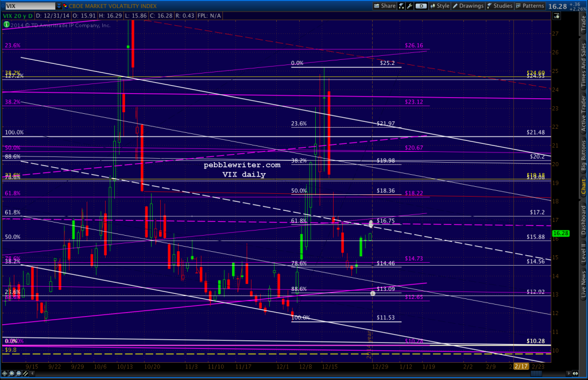
Task: Open the Drawings dropdown menu
Action: point(471,6)
